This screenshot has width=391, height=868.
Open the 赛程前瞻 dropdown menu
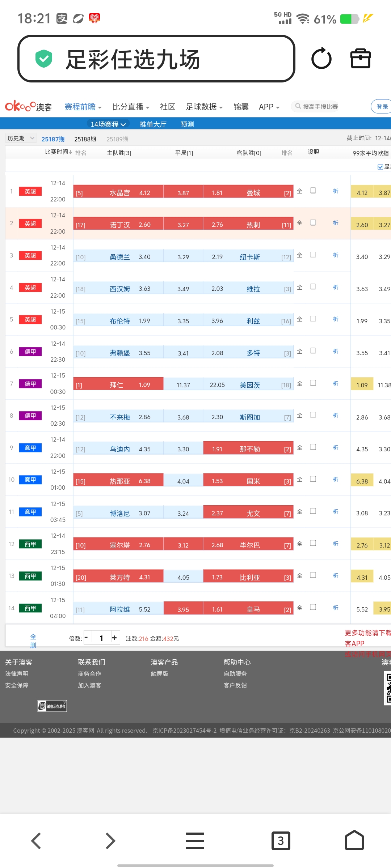(83, 107)
